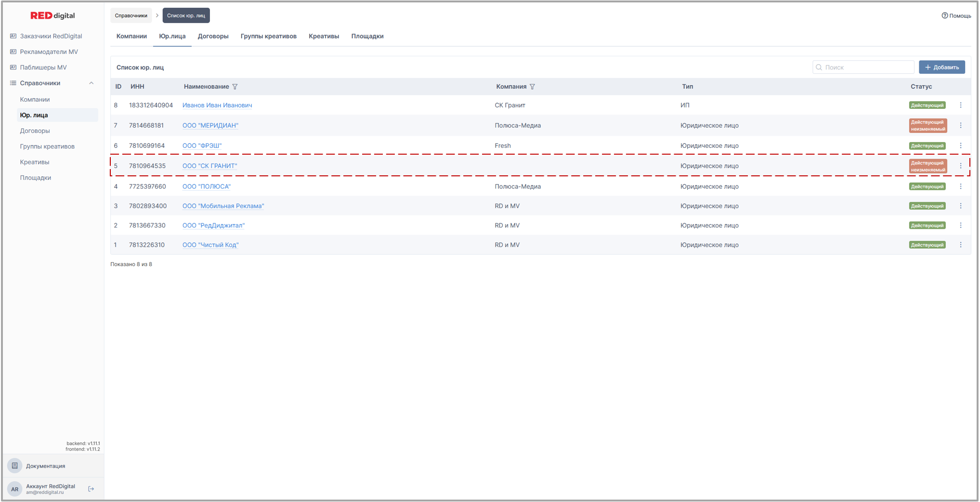Click the Добавить button
Image resolution: width=980 pixels, height=502 pixels.
(x=941, y=67)
